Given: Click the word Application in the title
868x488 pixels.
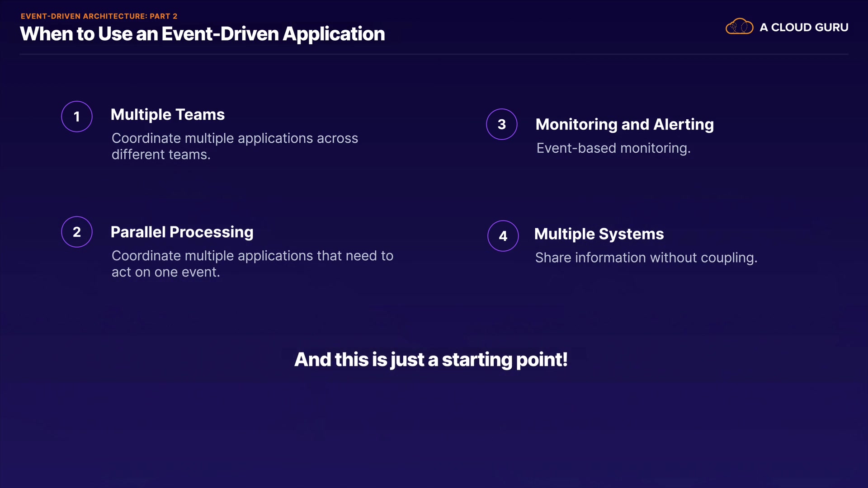Looking at the screenshot, I should (334, 34).
